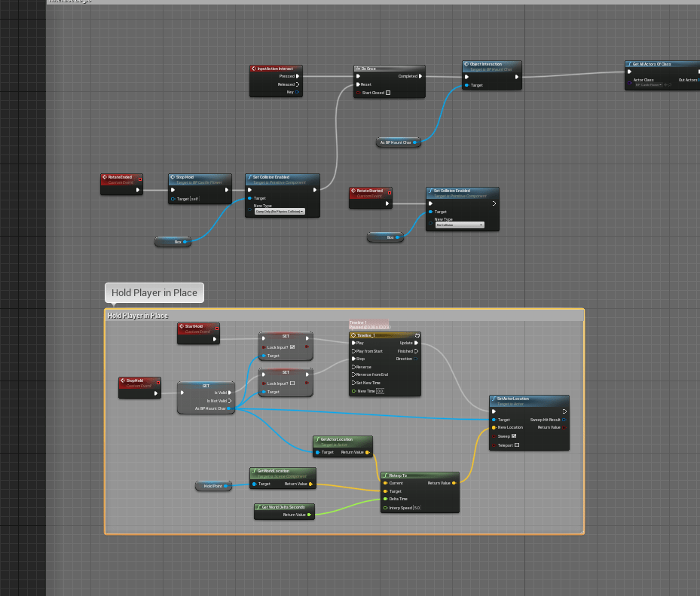
Task: Click the VInterp To Return Value pin
Action: point(453,483)
